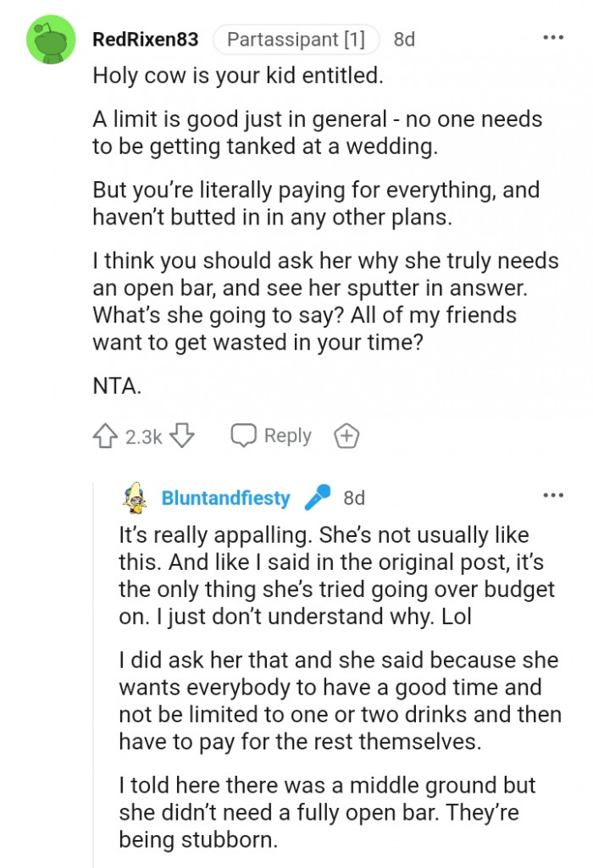Open Bluntandfiesty's blue username link
The image size is (593, 868).
pyautogui.click(x=227, y=498)
